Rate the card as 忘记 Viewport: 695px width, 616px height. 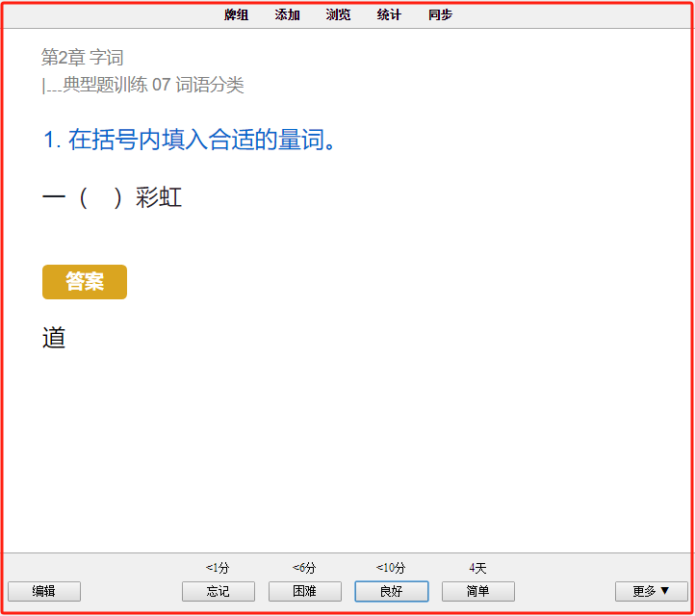[x=219, y=591]
